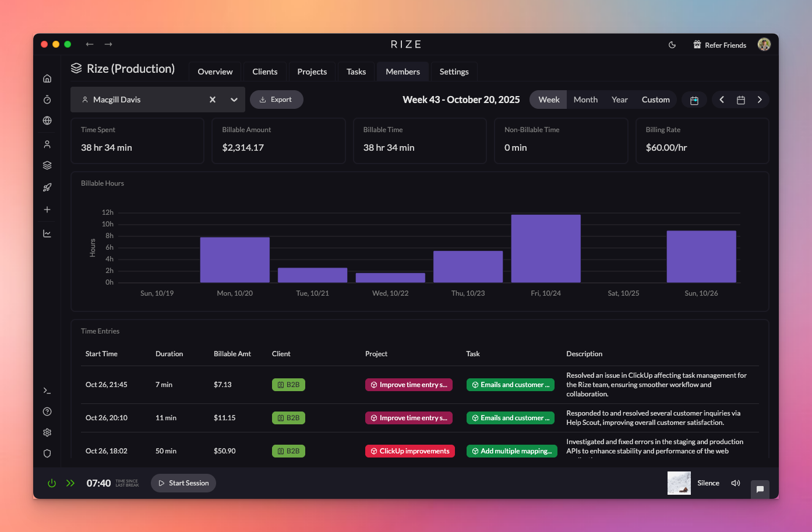This screenshot has width=812, height=532.
Task: Select the Custom range option
Action: tap(656, 100)
